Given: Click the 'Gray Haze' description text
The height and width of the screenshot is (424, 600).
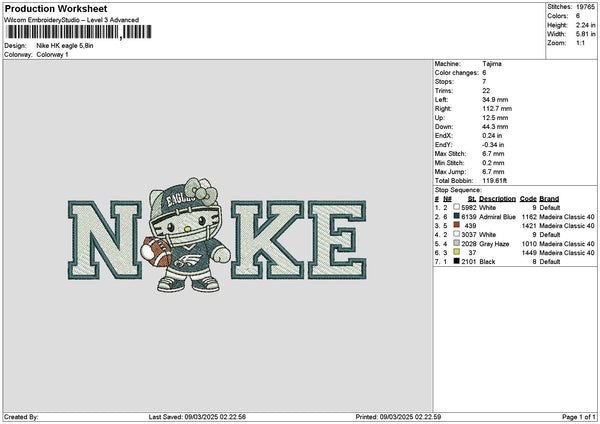Looking at the screenshot, I should point(494,243).
